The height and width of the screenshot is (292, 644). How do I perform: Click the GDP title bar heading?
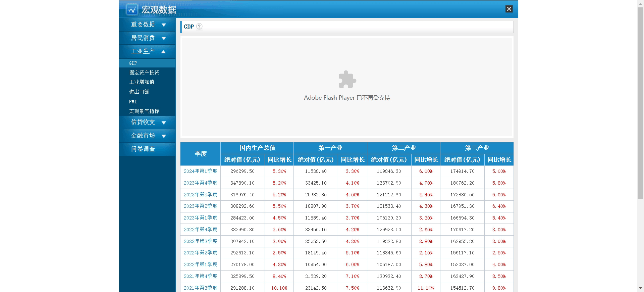(x=189, y=27)
